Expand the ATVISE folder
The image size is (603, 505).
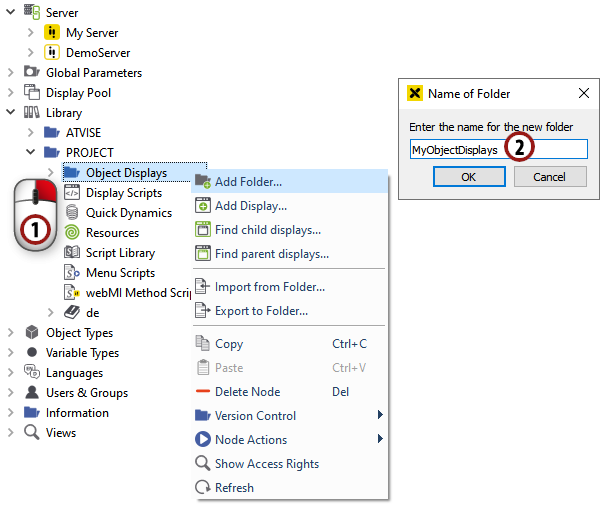point(31,132)
